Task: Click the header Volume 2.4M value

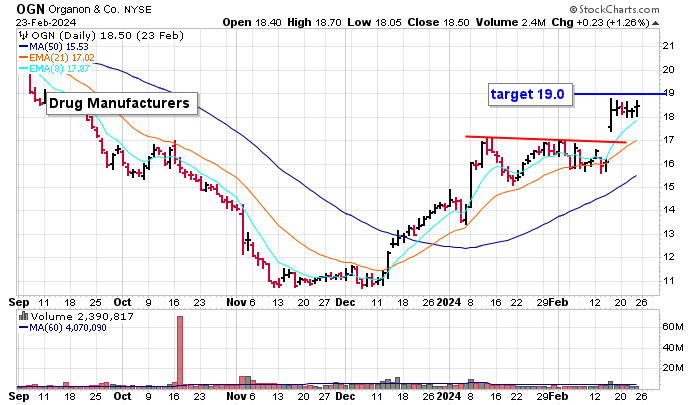Action: click(510, 22)
